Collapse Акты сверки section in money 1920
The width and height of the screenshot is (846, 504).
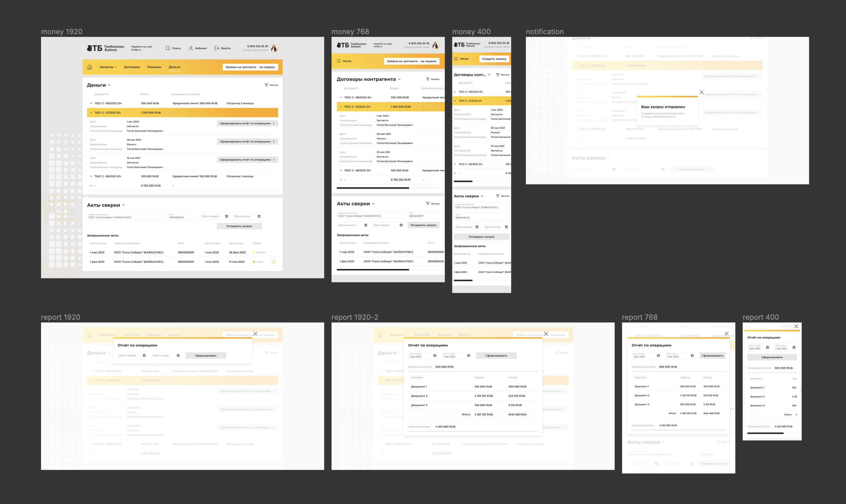tap(124, 205)
